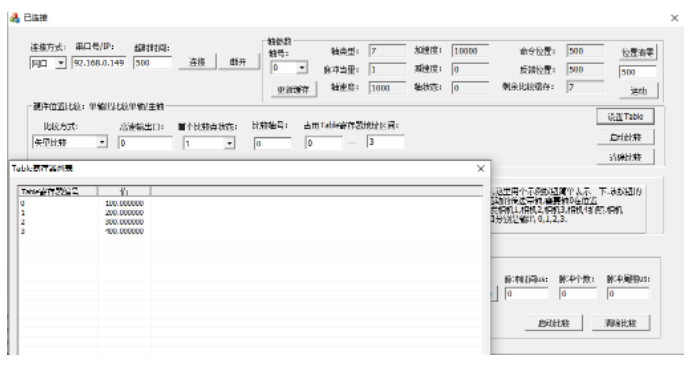This screenshot has width=695, height=368.
Task: Close the Table register list dialog
Action: (480, 168)
